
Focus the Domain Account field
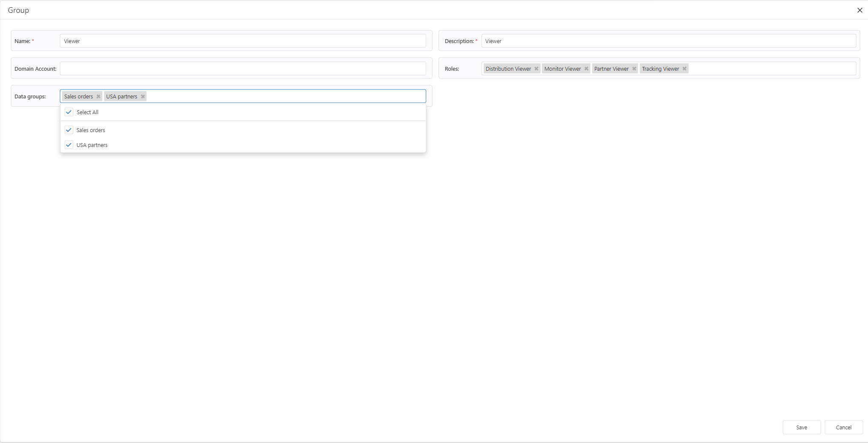tap(243, 69)
